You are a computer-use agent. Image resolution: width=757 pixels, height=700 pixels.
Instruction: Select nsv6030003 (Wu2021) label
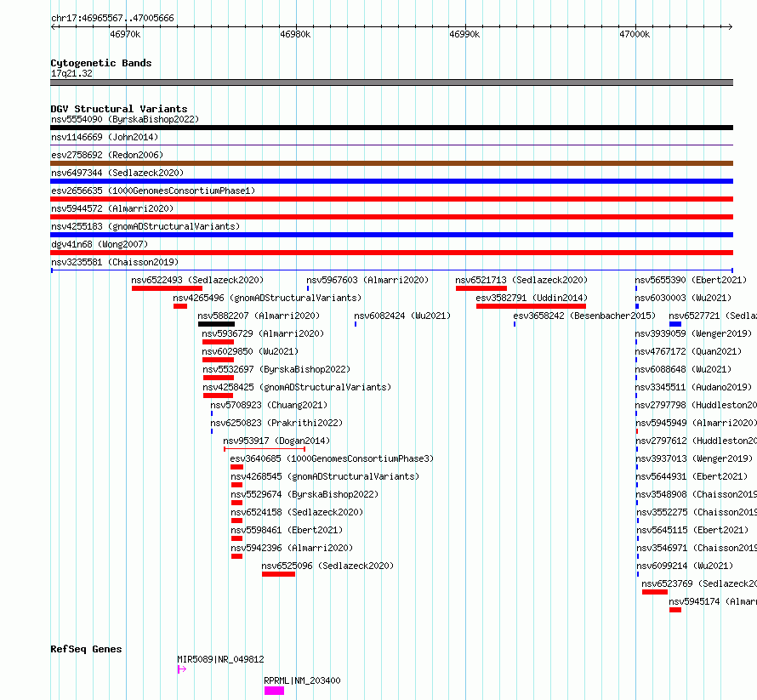point(683,298)
